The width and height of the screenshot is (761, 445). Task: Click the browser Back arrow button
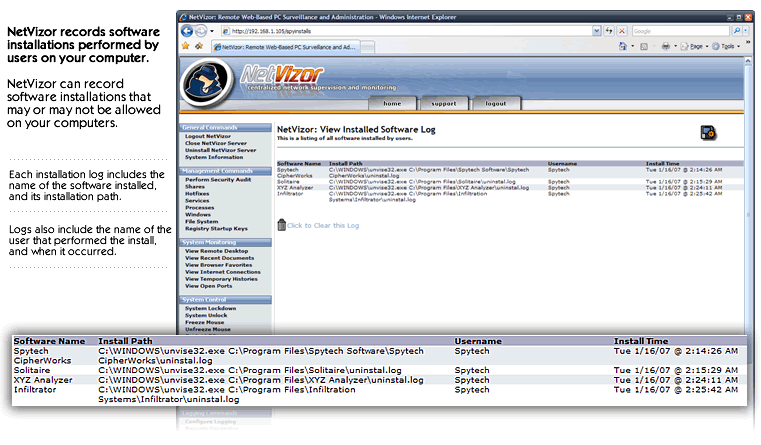coord(187,31)
